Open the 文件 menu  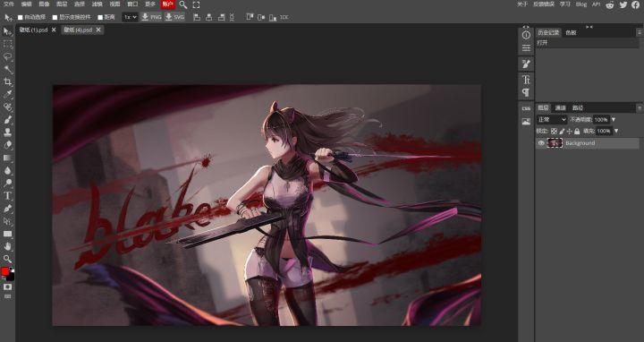coord(8,4)
